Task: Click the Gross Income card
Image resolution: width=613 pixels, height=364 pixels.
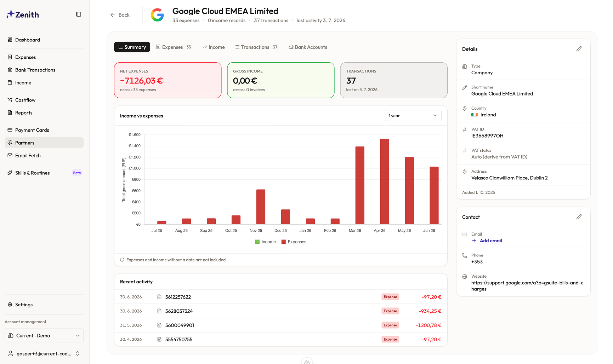Action: pos(281,80)
